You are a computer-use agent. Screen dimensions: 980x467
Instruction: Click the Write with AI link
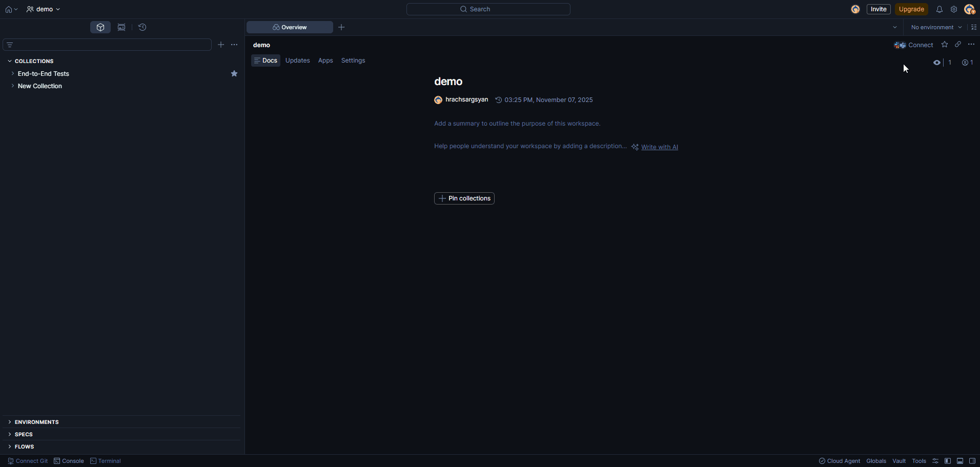coord(659,147)
